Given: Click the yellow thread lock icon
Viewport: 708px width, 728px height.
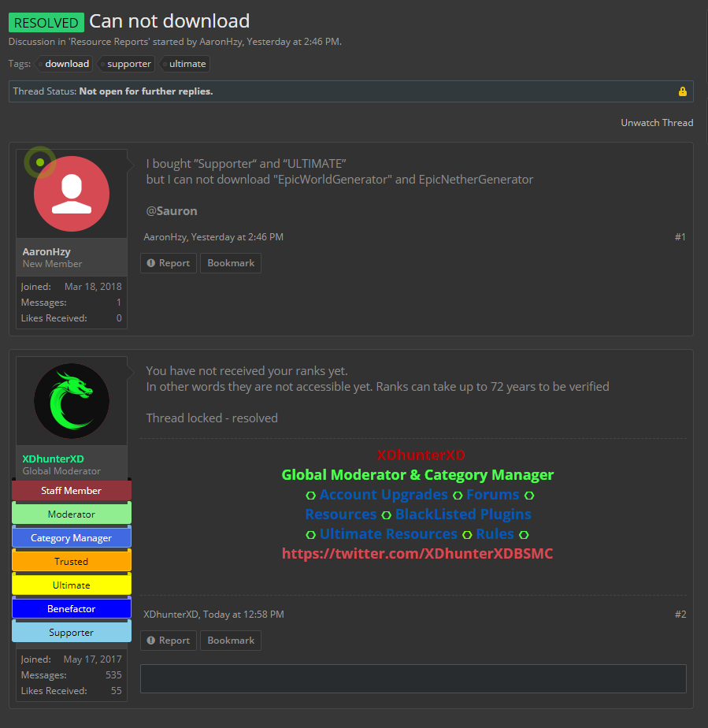Looking at the screenshot, I should coord(682,91).
